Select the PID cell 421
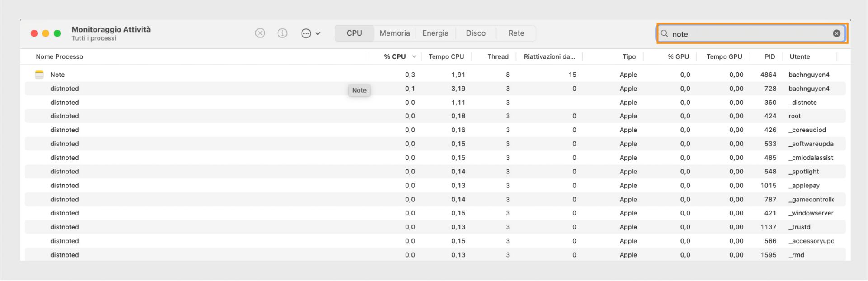 pos(770,213)
